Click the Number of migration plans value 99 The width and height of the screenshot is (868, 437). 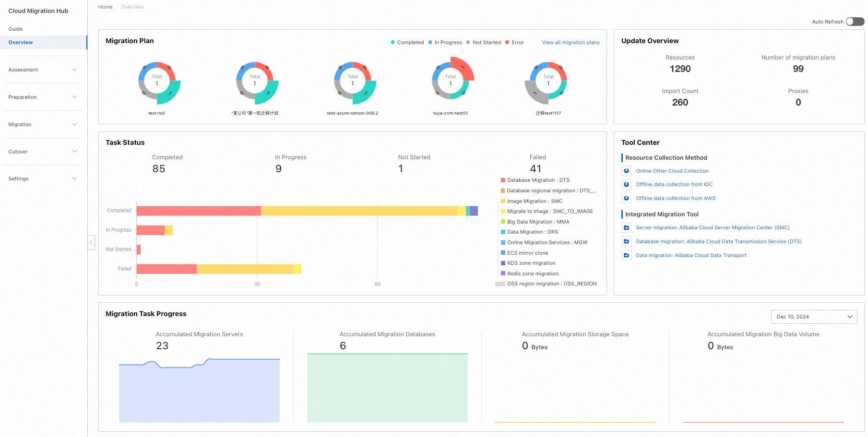pyautogui.click(x=798, y=69)
